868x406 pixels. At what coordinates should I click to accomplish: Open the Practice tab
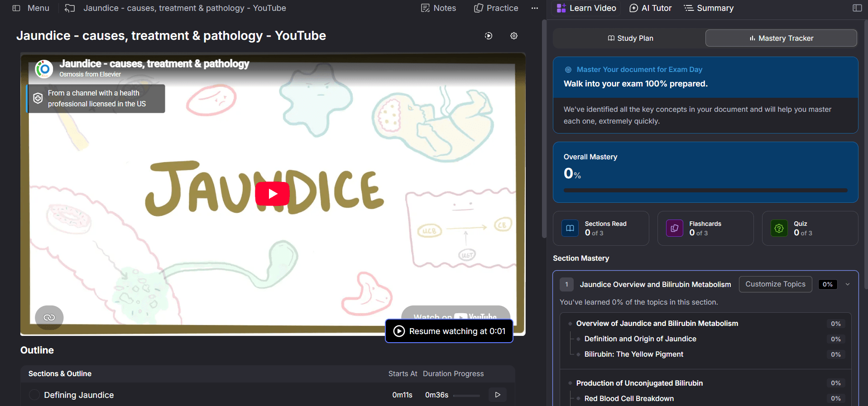[496, 8]
